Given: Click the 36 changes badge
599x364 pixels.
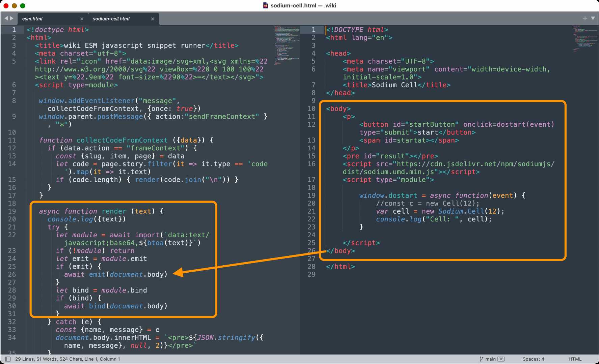Looking at the screenshot, I should 501,359.
